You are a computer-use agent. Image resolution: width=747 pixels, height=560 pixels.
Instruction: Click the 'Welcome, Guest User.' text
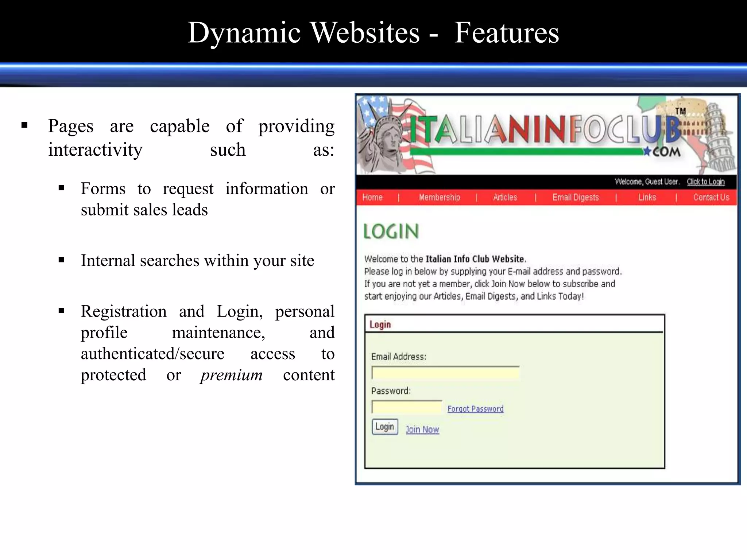[x=647, y=182]
